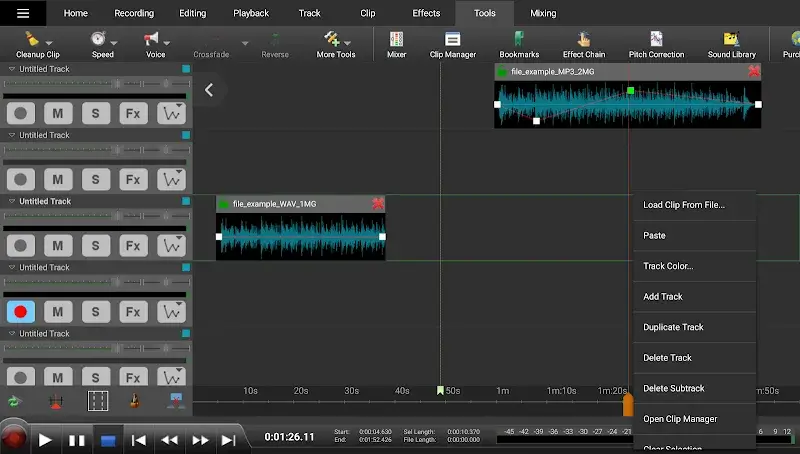Screen dimensions: 800x454
Task: Open the Bookmarks tool
Action: [x=519, y=43]
